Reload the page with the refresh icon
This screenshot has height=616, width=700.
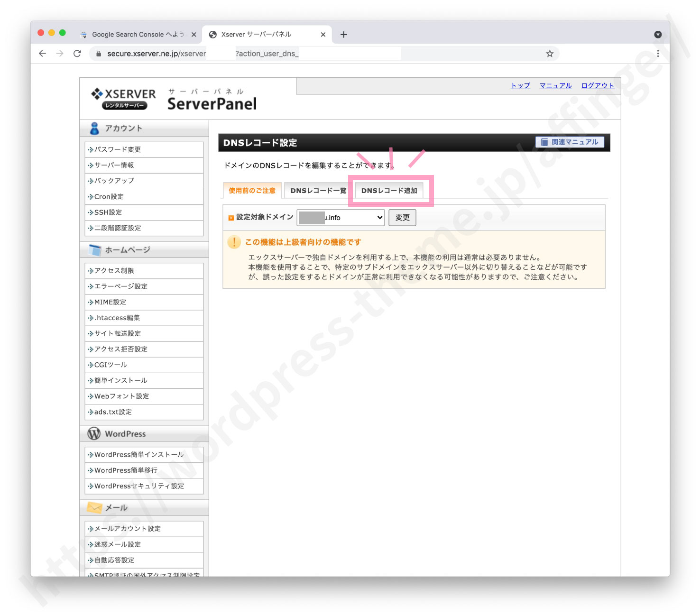point(77,54)
